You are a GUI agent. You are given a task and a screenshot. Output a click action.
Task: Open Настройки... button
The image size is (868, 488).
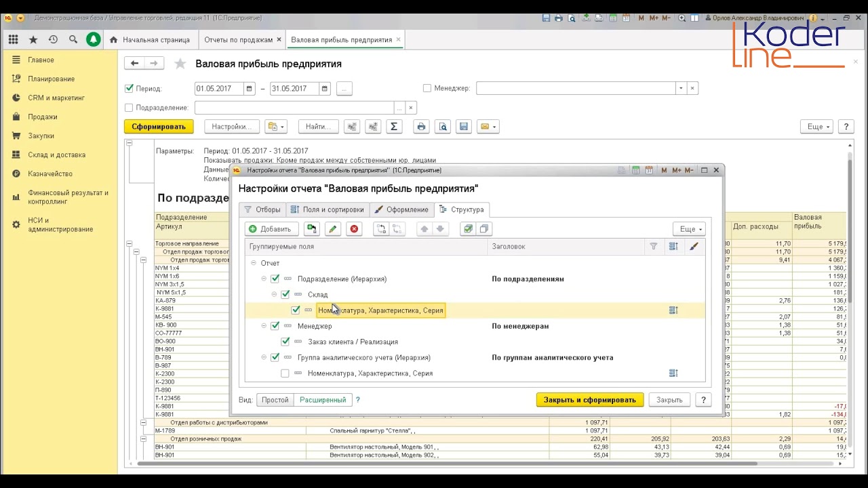click(231, 127)
